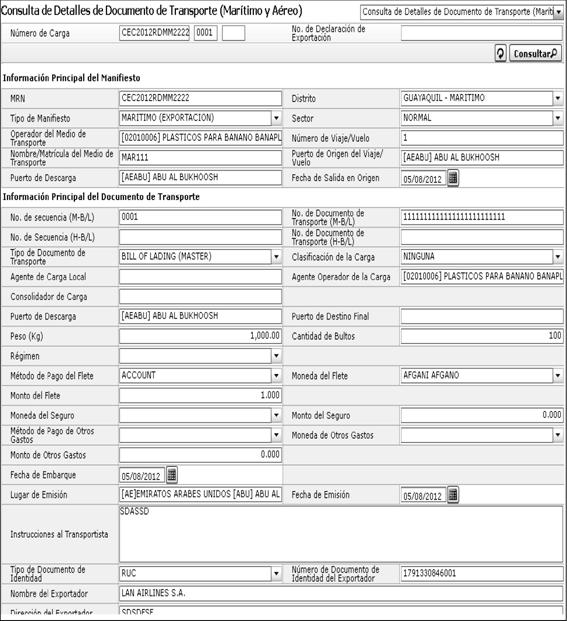567x621 pixels.
Task: Click Nombre del Exportador field
Action: 341,593
